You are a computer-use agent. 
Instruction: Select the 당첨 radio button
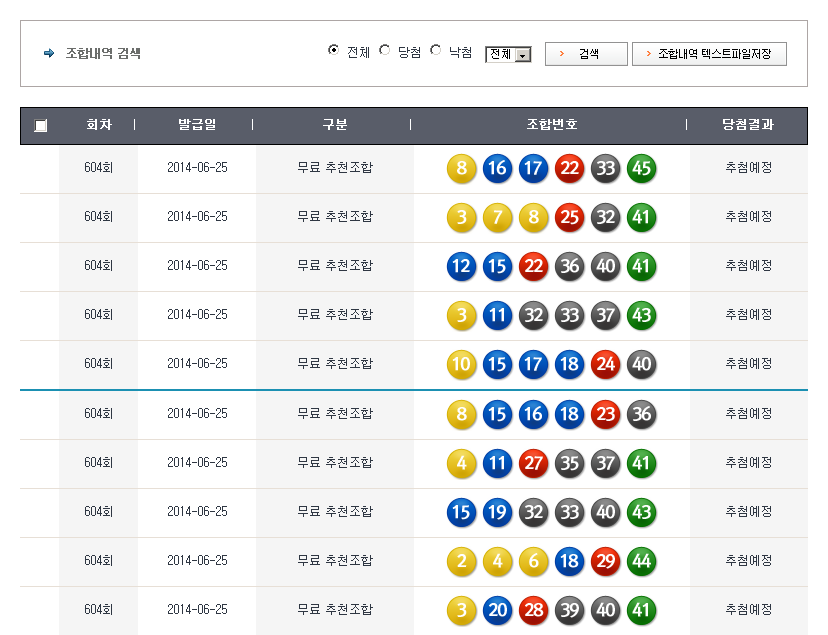pyautogui.click(x=385, y=50)
